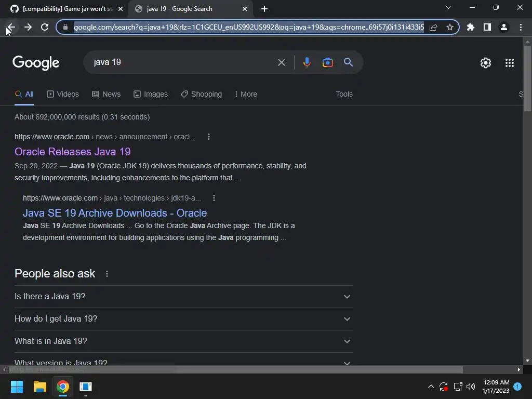Go back with the browser back arrow

pyautogui.click(x=11, y=27)
